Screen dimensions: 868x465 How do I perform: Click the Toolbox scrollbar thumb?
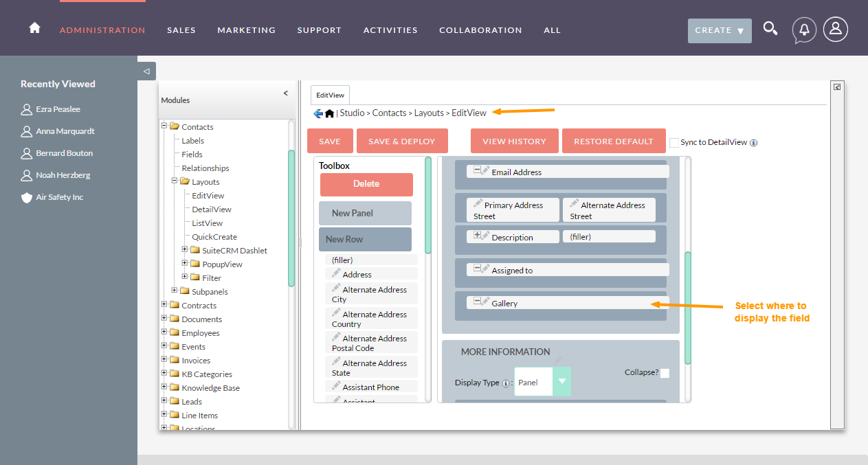pos(428,206)
